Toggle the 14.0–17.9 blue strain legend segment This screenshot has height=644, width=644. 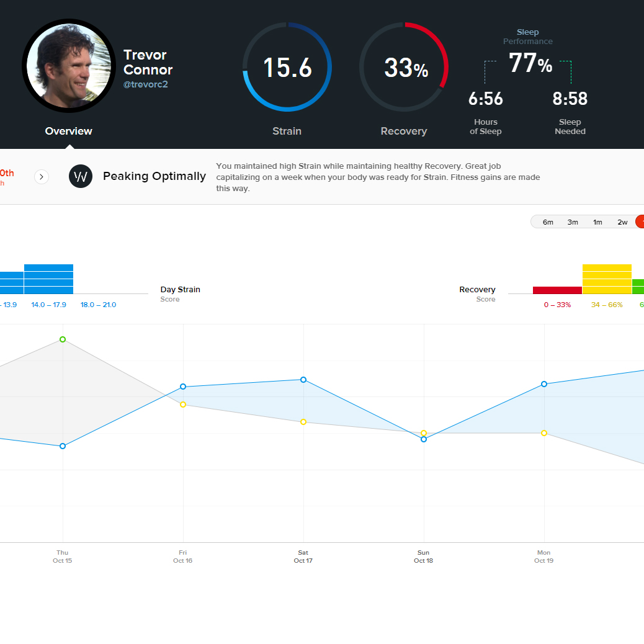tap(48, 279)
